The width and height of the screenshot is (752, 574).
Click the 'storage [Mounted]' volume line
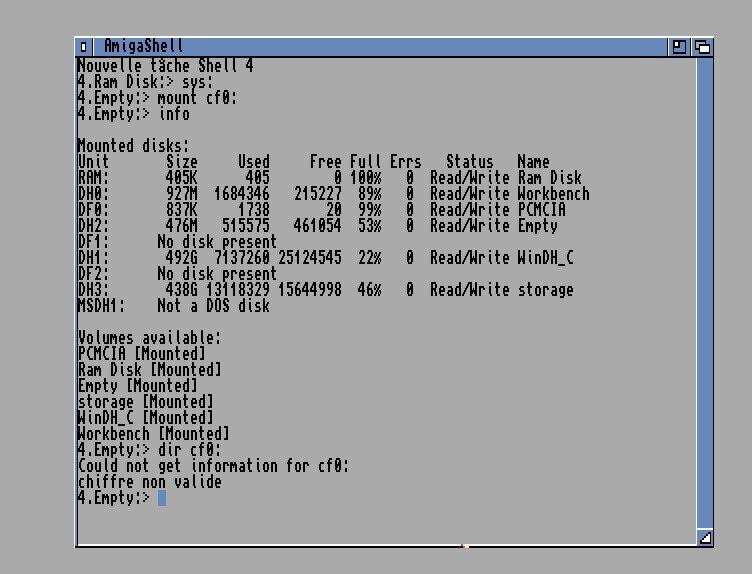(146, 402)
